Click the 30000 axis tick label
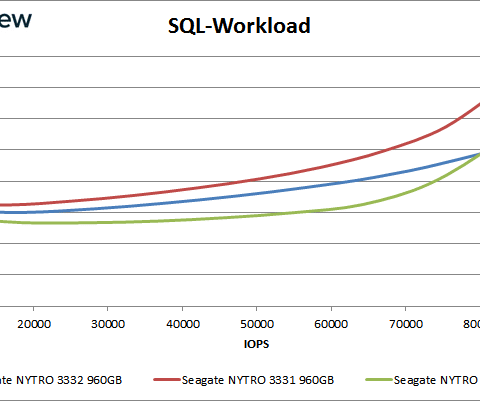Viewport: 480px width, 401px height. tap(108, 324)
